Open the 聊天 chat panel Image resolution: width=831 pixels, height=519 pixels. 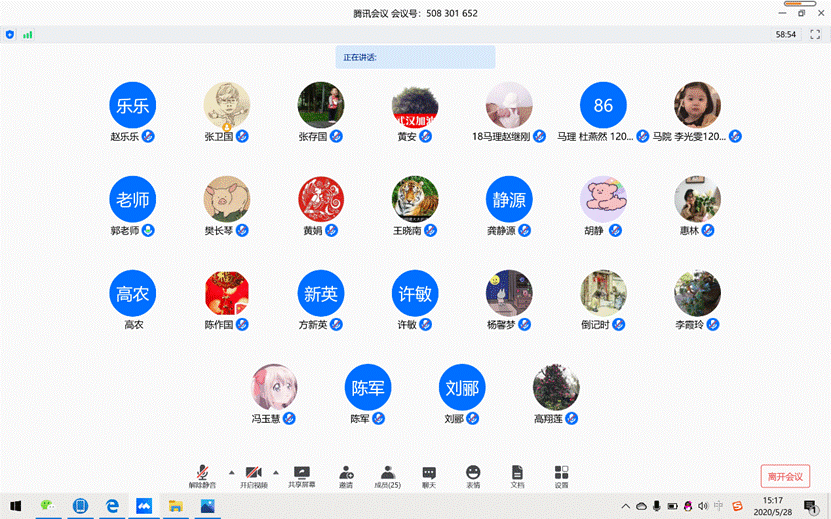click(429, 474)
